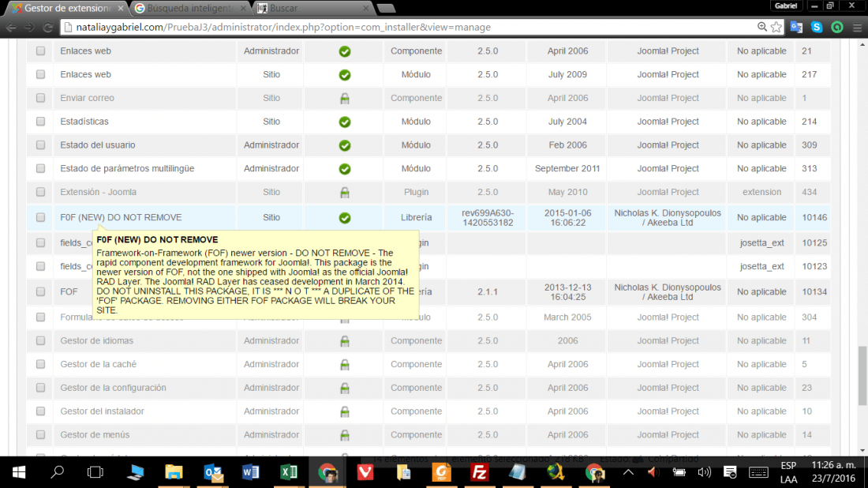Switch to the Buscar tab

tap(312, 9)
